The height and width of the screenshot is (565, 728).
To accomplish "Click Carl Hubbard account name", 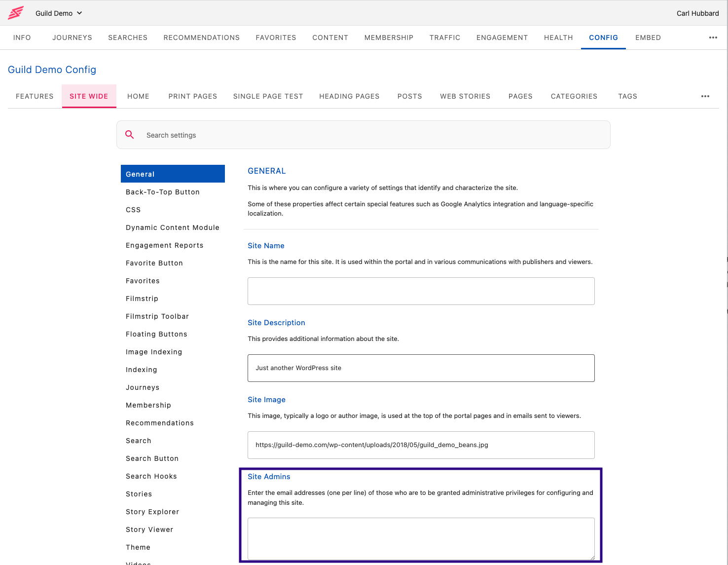I will 697,13.
